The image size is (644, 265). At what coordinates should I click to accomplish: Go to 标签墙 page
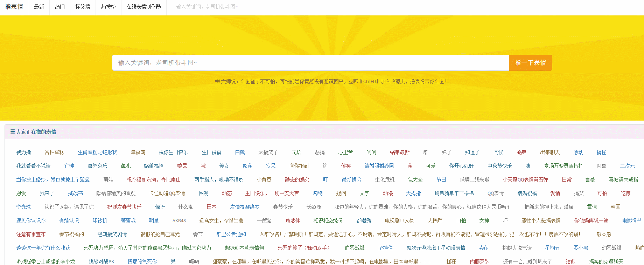tap(83, 7)
